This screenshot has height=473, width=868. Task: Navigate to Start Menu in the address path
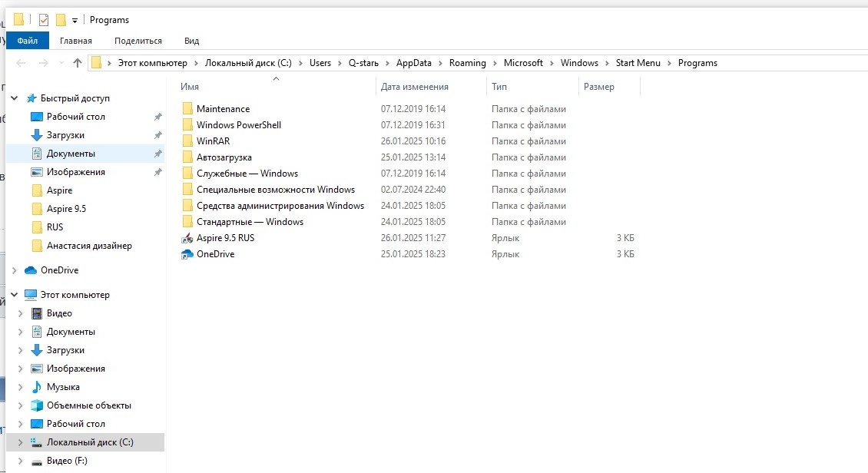638,63
